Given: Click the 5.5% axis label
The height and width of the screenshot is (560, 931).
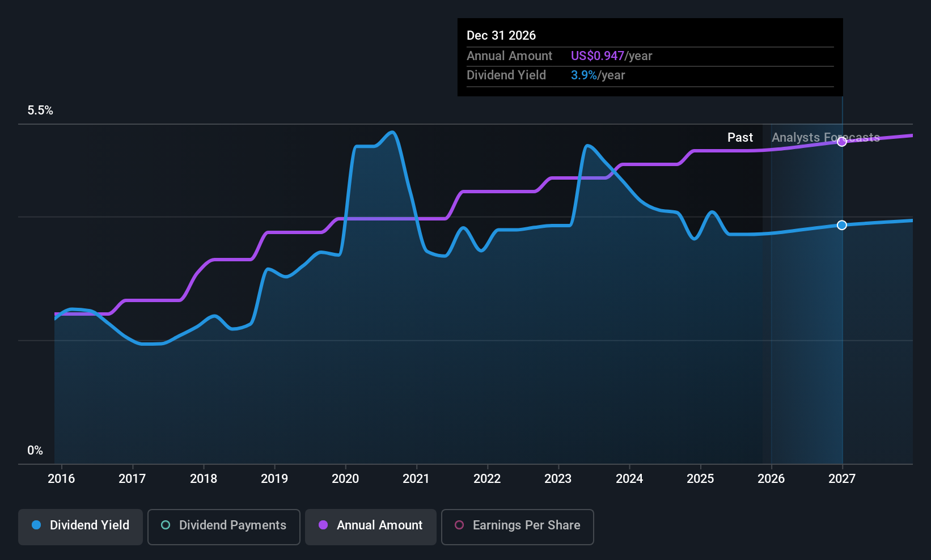Looking at the screenshot, I should (40, 110).
